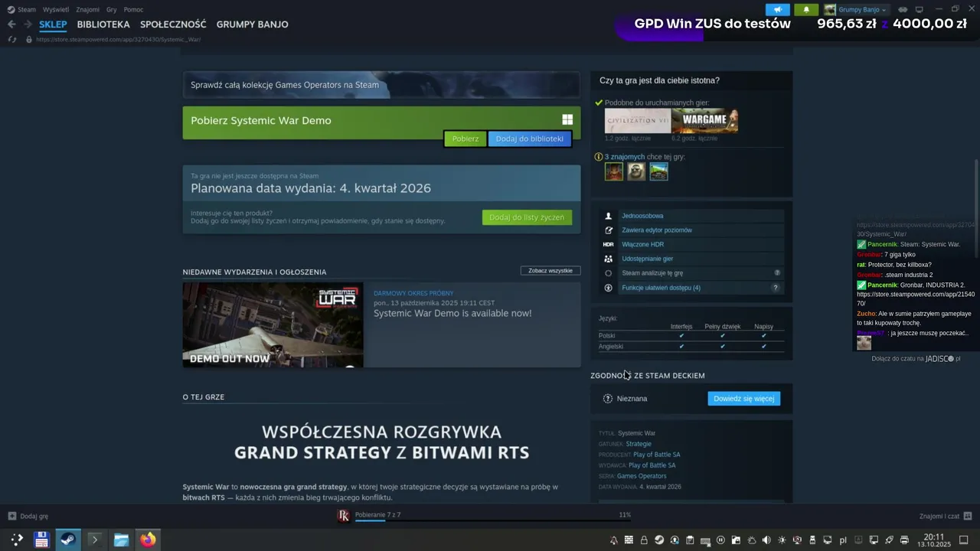980x551 pixels.
Task: Open the GRUMPY BANJO profile tab
Action: tap(252, 24)
